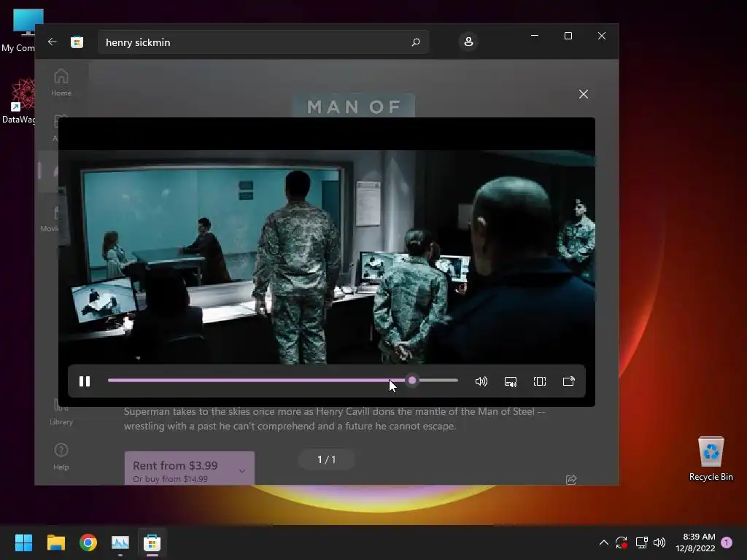Open Help in Store sidebar

(61, 457)
